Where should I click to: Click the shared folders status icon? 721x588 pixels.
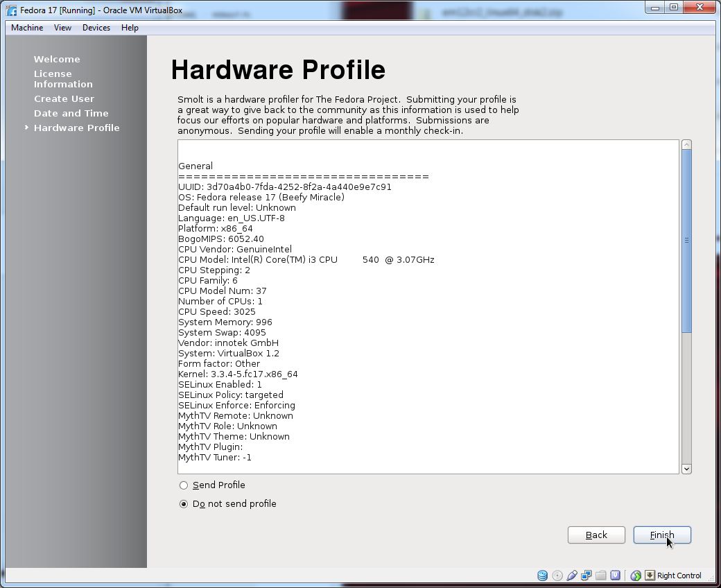click(x=600, y=575)
